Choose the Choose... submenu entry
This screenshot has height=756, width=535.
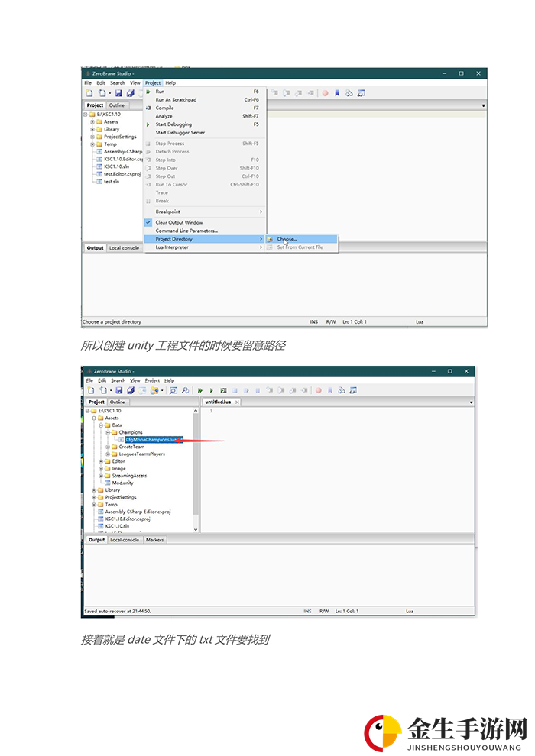point(301,239)
